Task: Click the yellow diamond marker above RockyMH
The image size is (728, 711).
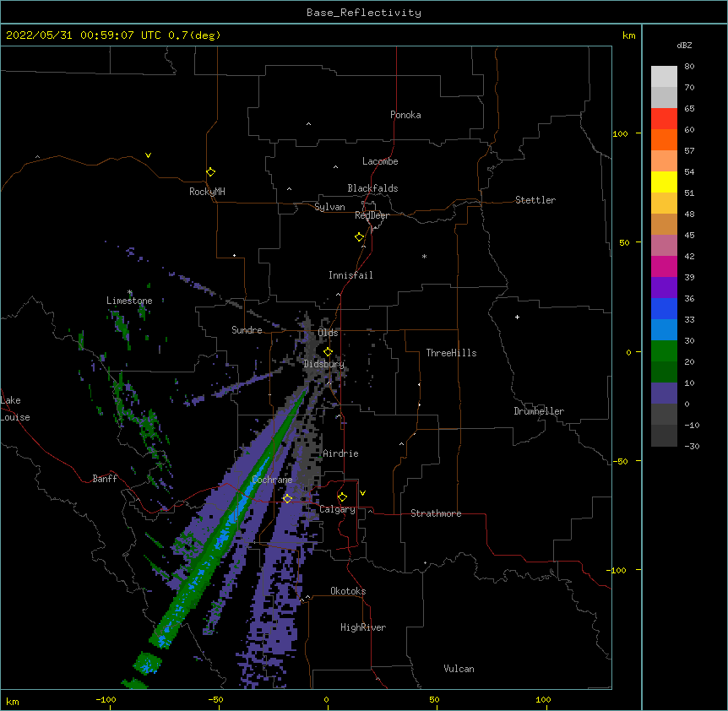Action: pos(211,172)
